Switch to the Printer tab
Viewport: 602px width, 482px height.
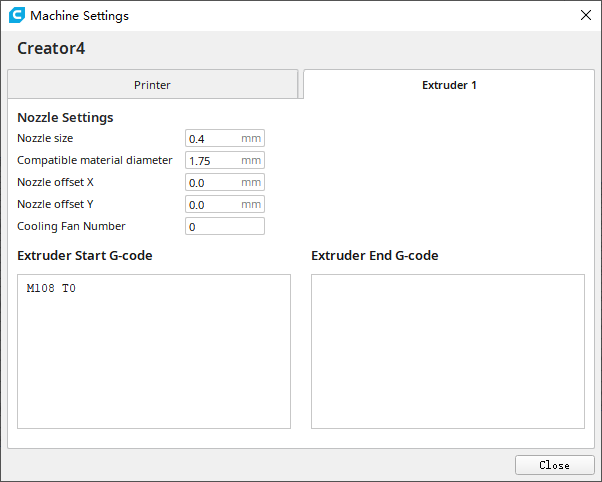point(152,84)
